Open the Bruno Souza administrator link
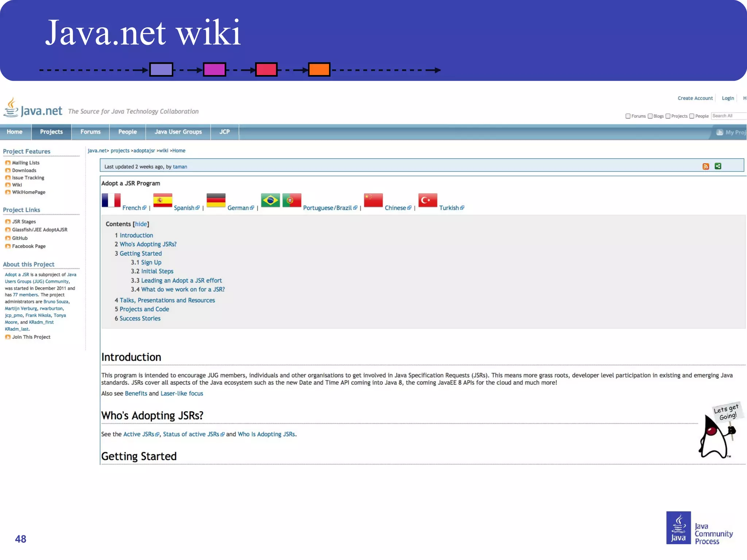 point(56,302)
